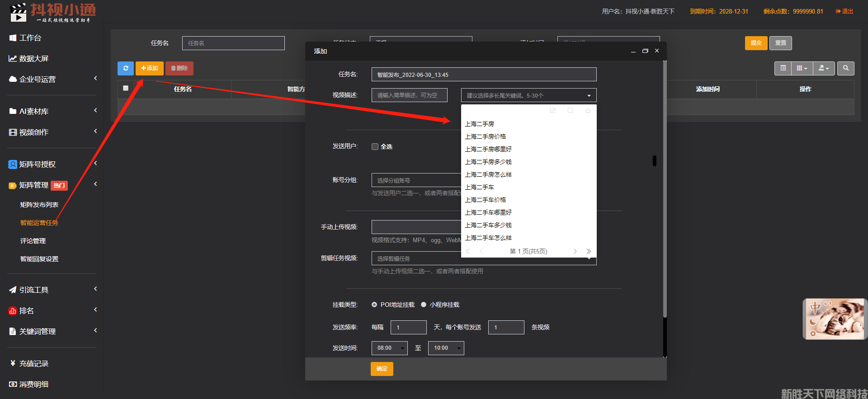Open the send start time 08:00 dropdown
The image size is (868, 399).
389,348
